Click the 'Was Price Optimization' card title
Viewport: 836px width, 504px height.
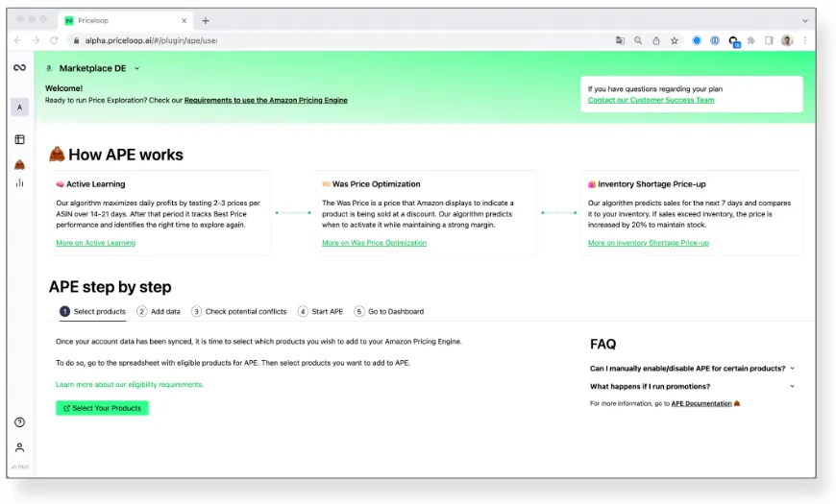376,183
